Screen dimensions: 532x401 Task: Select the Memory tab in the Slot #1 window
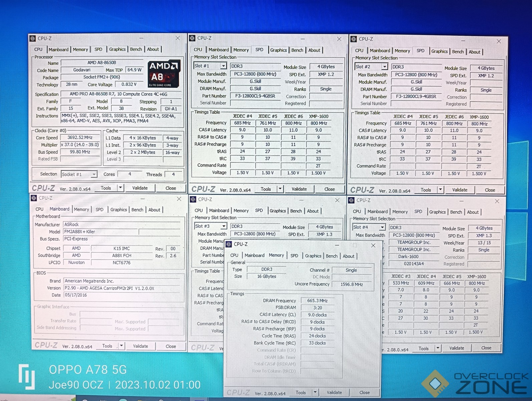pyautogui.click(x=241, y=50)
